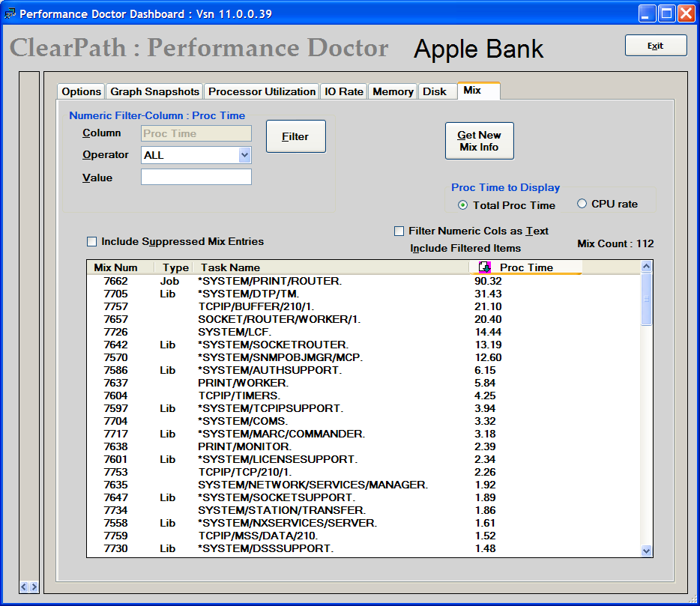700x606 pixels.
Task: Select the Total Proc Time radio button
Action: coord(463,204)
